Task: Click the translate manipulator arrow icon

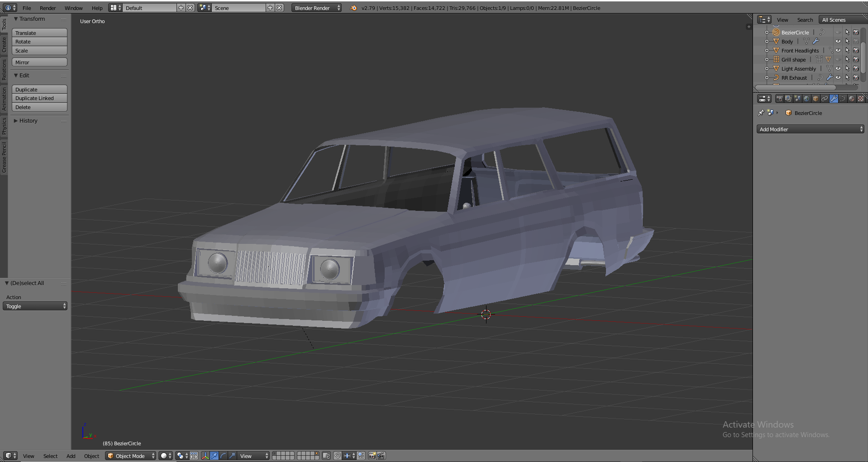Action: point(214,456)
